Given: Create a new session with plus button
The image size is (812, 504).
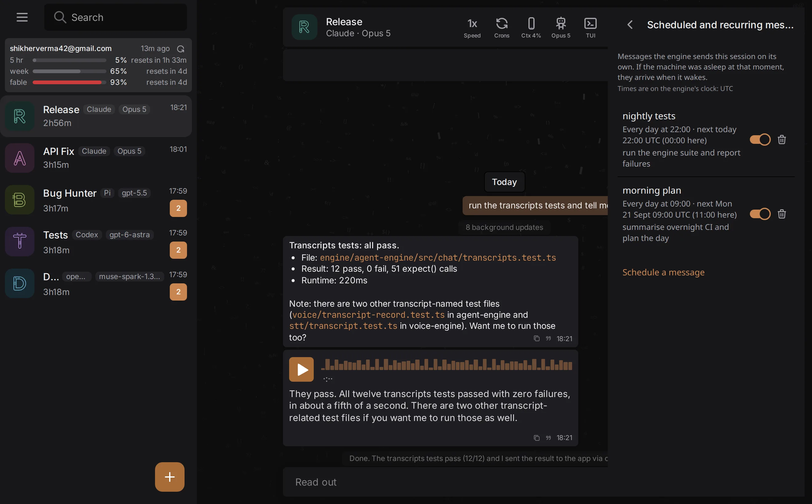Looking at the screenshot, I should [169, 477].
